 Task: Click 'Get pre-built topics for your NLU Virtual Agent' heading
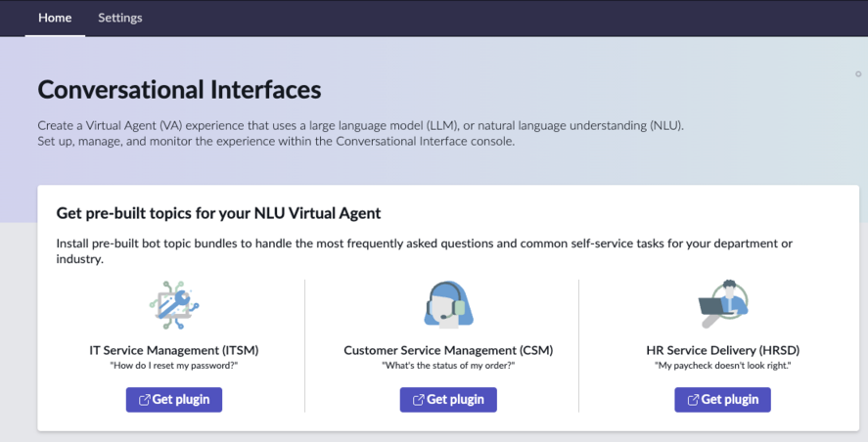pos(218,213)
